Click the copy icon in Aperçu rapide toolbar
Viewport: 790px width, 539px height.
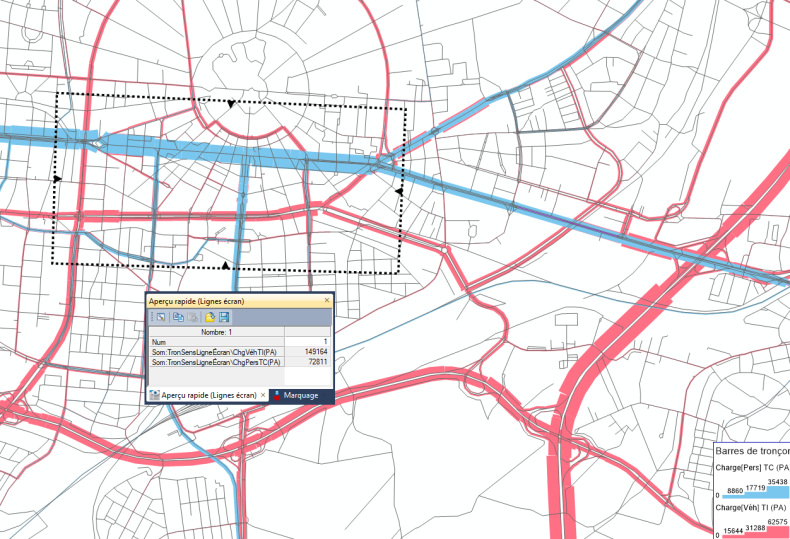[177, 317]
